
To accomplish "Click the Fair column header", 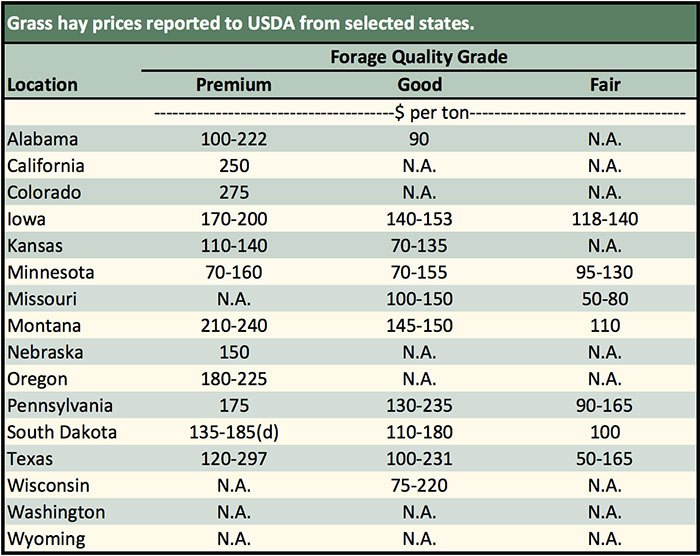I will [605, 85].
